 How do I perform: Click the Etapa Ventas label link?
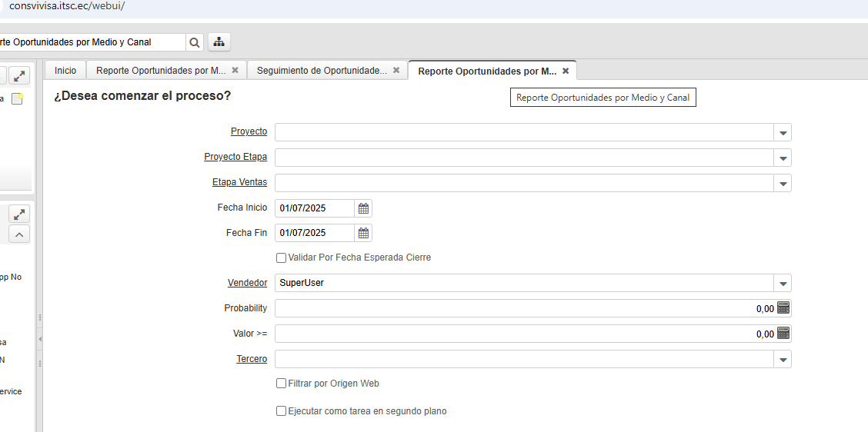coord(239,183)
